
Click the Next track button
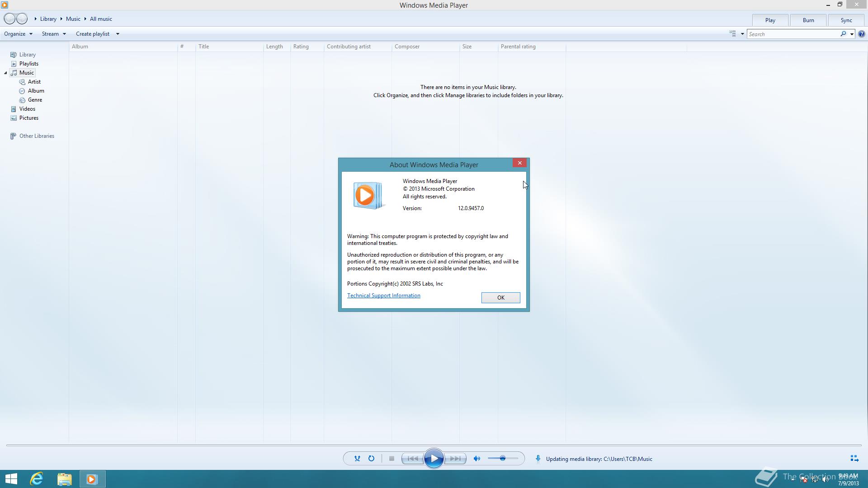[455, 459]
